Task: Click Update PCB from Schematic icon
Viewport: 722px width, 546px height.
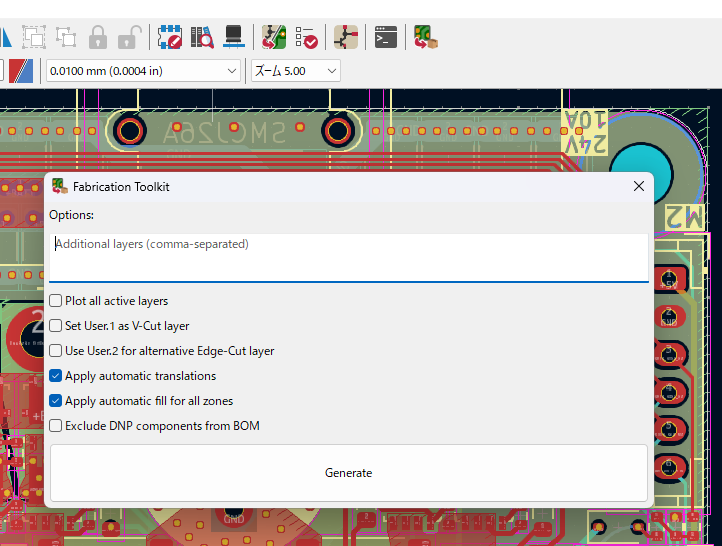Action: (x=274, y=38)
